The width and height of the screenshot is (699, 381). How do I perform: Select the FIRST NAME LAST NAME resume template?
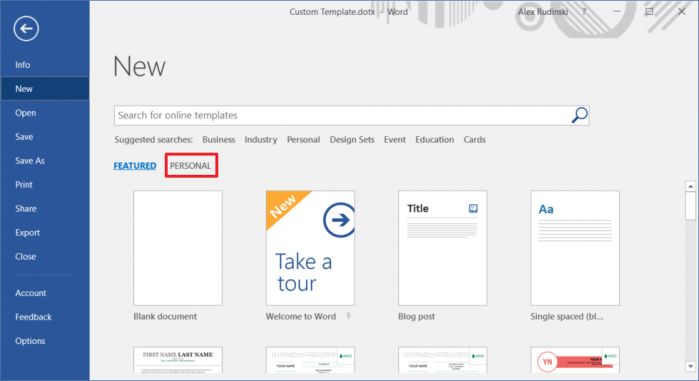point(178,360)
